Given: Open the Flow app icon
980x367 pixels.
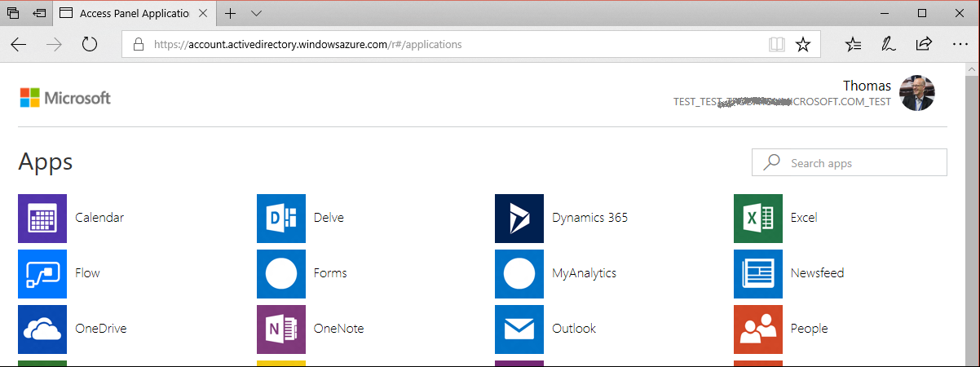Looking at the screenshot, I should pyautogui.click(x=42, y=273).
